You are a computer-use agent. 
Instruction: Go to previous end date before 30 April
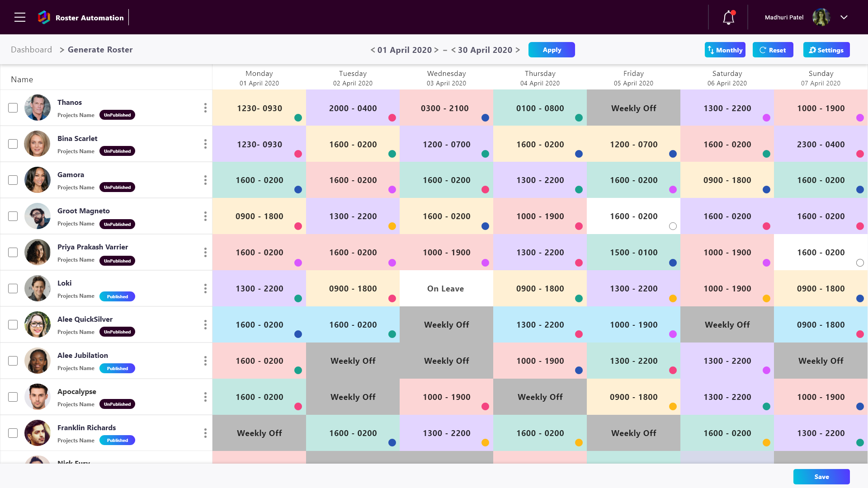pyautogui.click(x=453, y=50)
